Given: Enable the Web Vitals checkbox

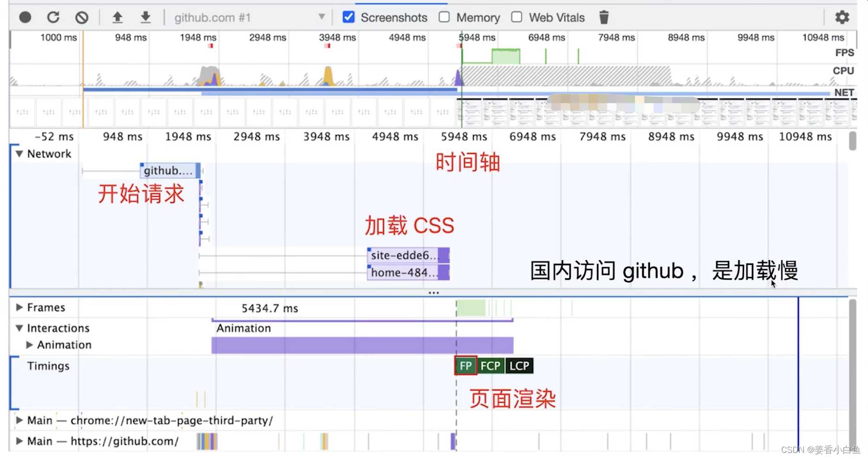Looking at the screenshot, I should coord(517,17).
